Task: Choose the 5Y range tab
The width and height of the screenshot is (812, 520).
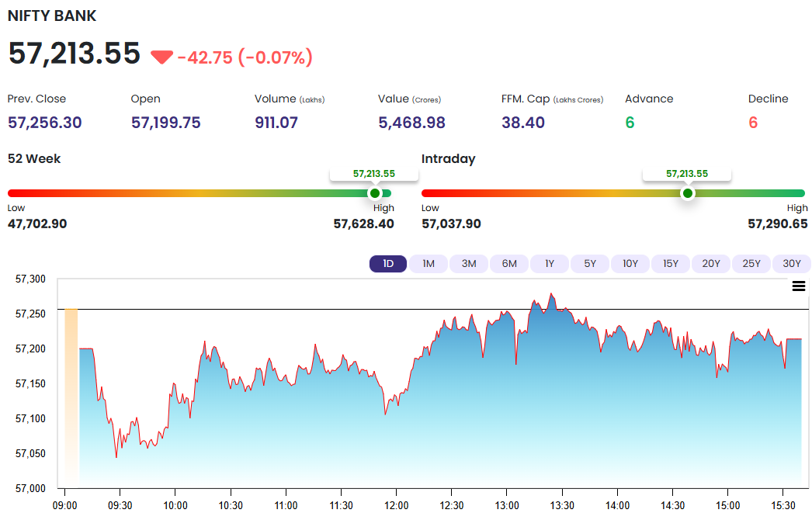Action: point(590,264)
